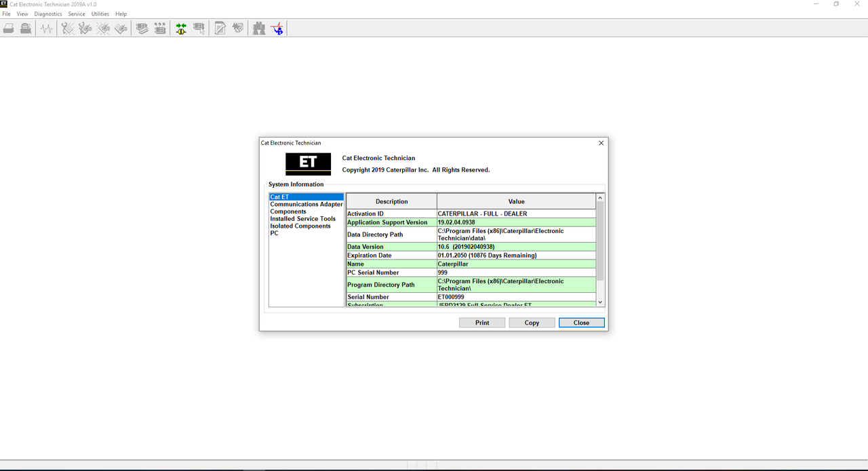Click the '01.01.2050 (10876 Days Remaining)' value
868x471 pixels.
click(516, 255)
